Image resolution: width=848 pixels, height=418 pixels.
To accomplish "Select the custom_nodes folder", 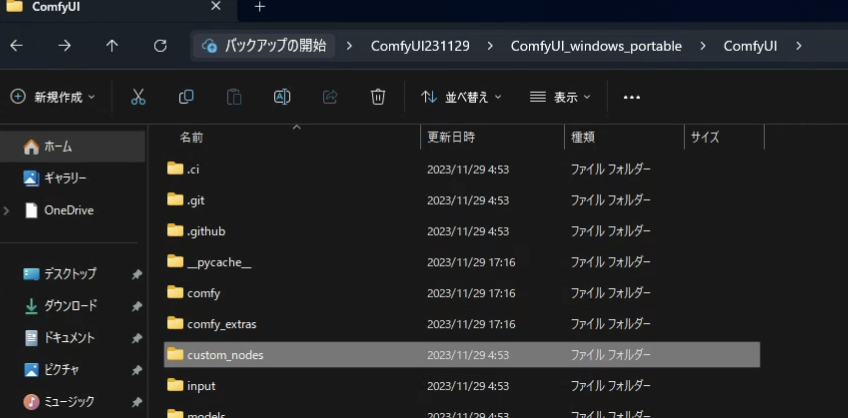I will tap(462, 355).
